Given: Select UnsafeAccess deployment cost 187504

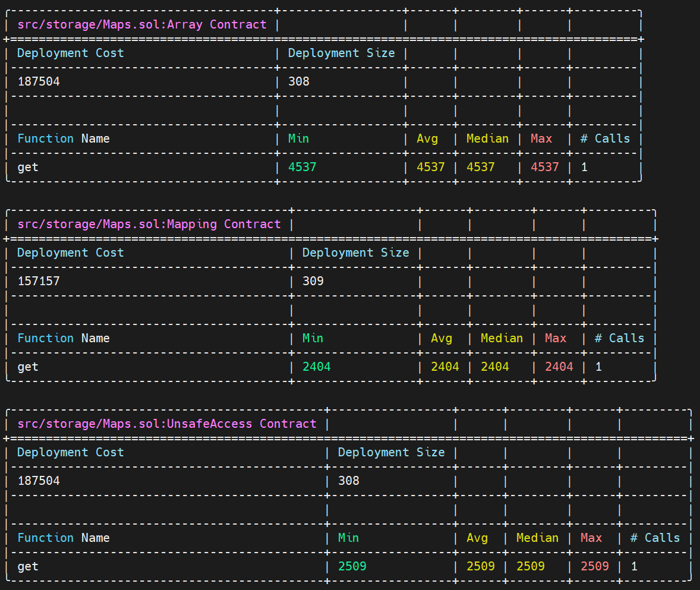Looking at the screenshot, I should [39, 481].
